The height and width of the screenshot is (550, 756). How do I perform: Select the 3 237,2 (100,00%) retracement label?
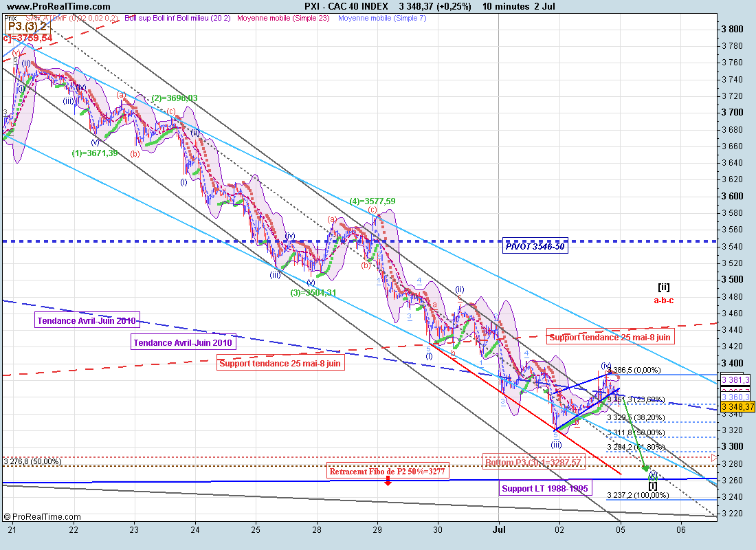click(x=638, y=495)
